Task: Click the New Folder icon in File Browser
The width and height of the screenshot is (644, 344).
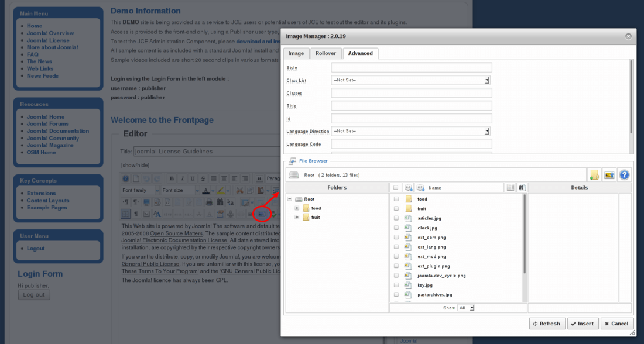Action: 594,175
